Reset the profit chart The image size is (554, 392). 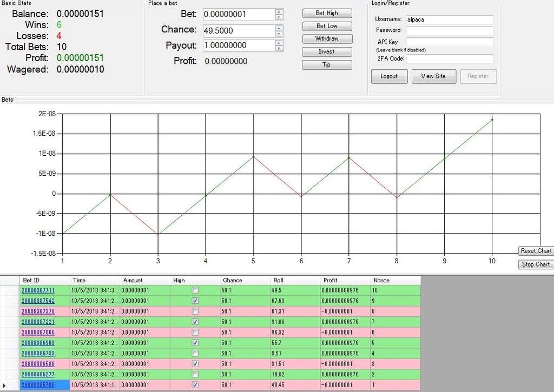coord(536,251)
